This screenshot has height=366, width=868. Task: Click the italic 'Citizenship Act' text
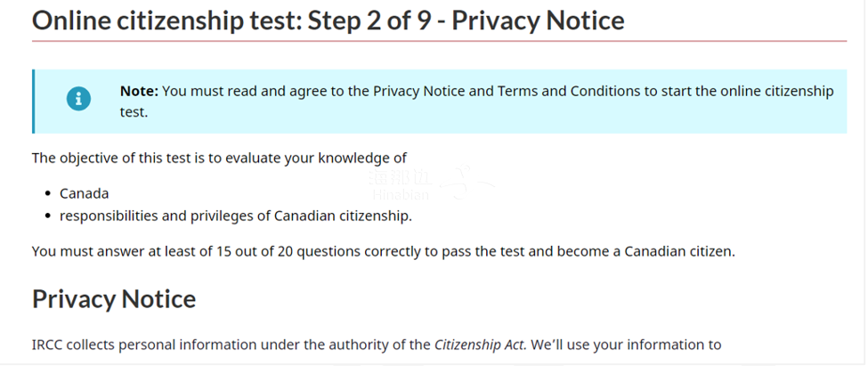[480, 345]
